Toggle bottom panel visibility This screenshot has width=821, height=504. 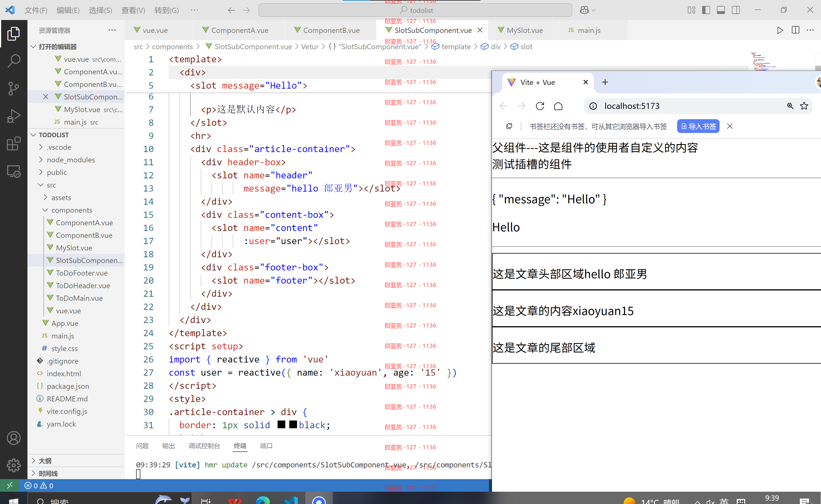point(721,10)
